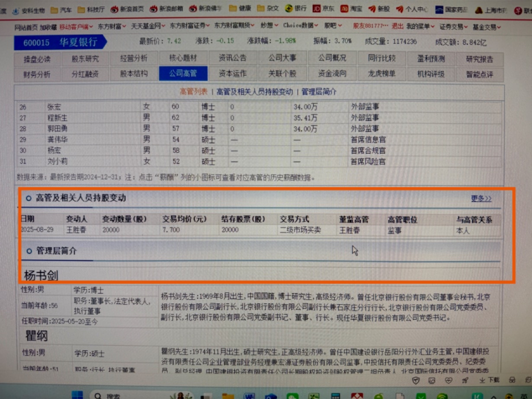This screenshot has height=399, width=532.
Task: Open the Windows Start menu
Action: click(77, 396)
